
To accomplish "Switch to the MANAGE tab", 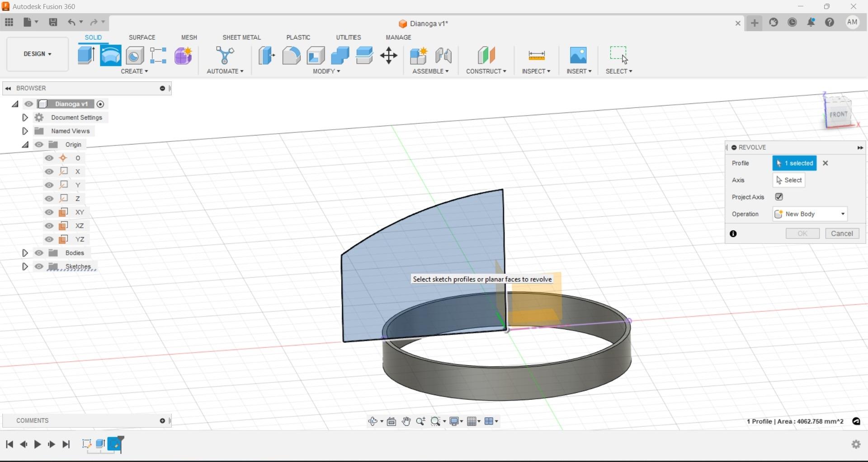I will (399, 37).
